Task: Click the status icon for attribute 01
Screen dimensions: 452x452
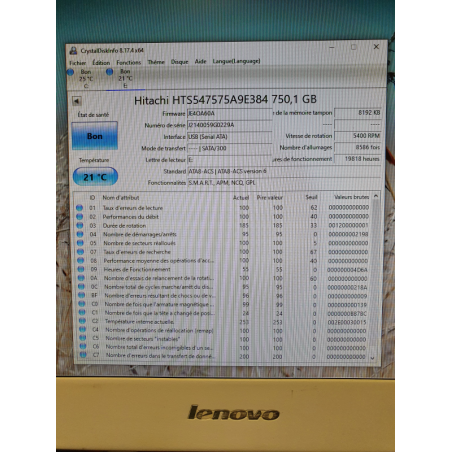Action: click(79, 208)
